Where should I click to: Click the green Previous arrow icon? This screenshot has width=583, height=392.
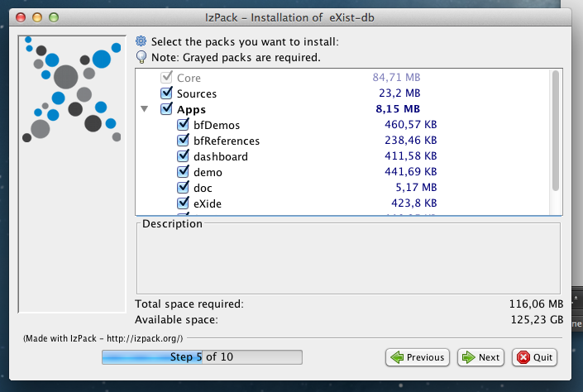pyautogui.click(x=397, y=357)
